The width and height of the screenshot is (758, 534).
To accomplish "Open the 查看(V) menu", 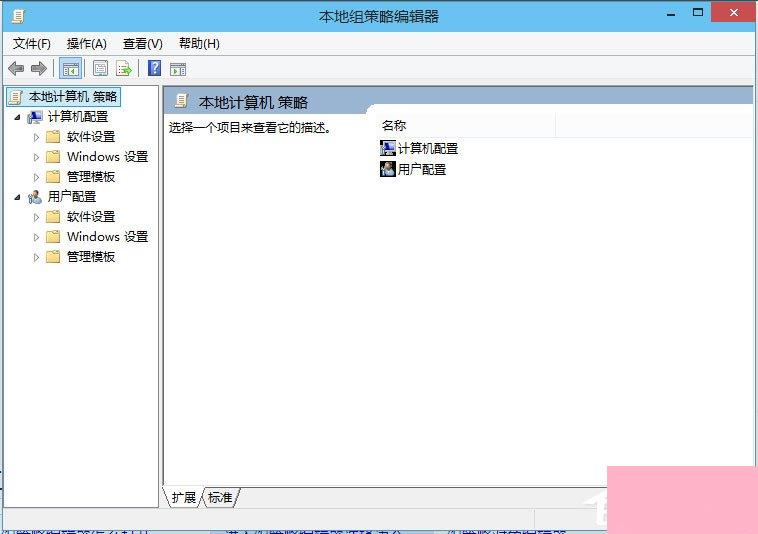I will coord(143,44).
